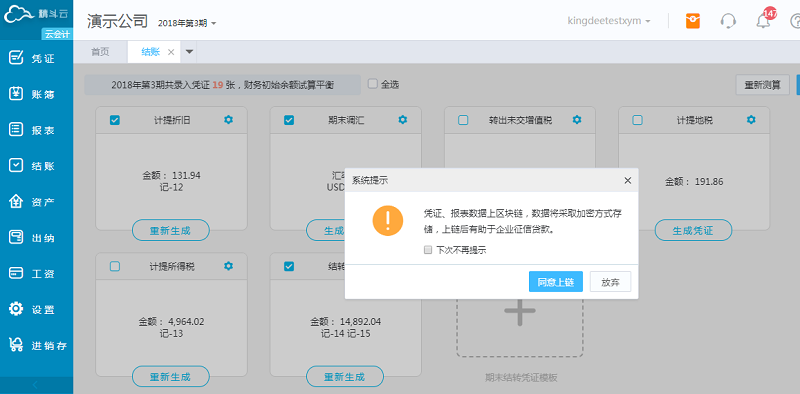Uncheck the 计提折旧 card checkbox
The height and width of the screenshot is (394, 800).
[x=115, y=120]
